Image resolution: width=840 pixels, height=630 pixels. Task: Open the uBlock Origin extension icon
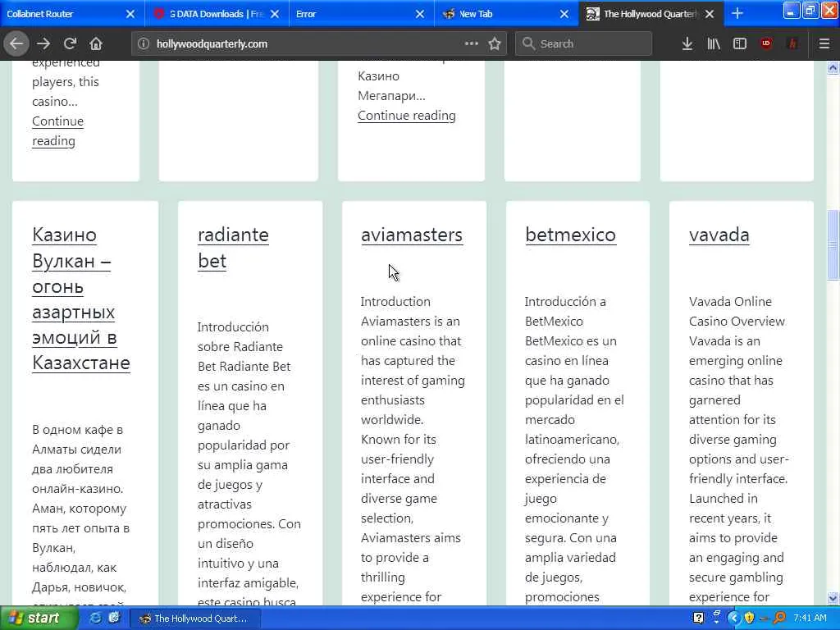(766, 43)
